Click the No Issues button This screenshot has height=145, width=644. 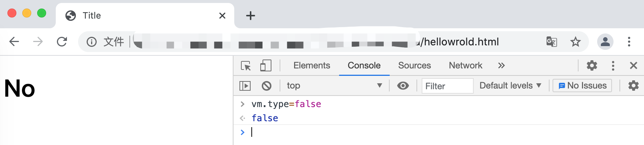coord(582,86)
